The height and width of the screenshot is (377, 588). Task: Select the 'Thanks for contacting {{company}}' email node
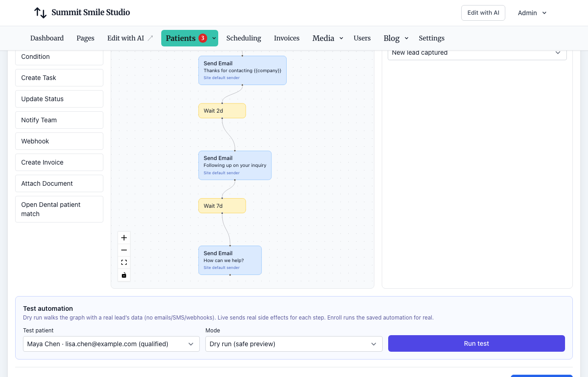[243, 70]
